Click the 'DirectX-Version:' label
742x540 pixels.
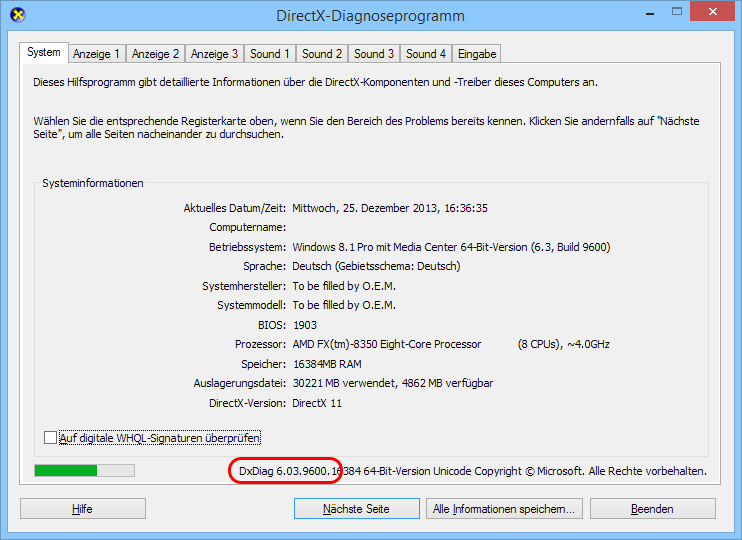[x=247, y=403]
